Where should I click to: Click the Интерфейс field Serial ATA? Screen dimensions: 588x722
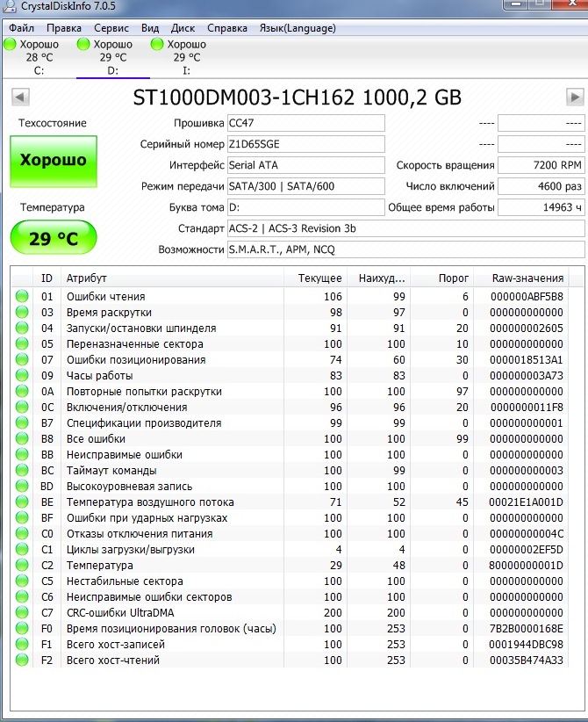(306, 165)
